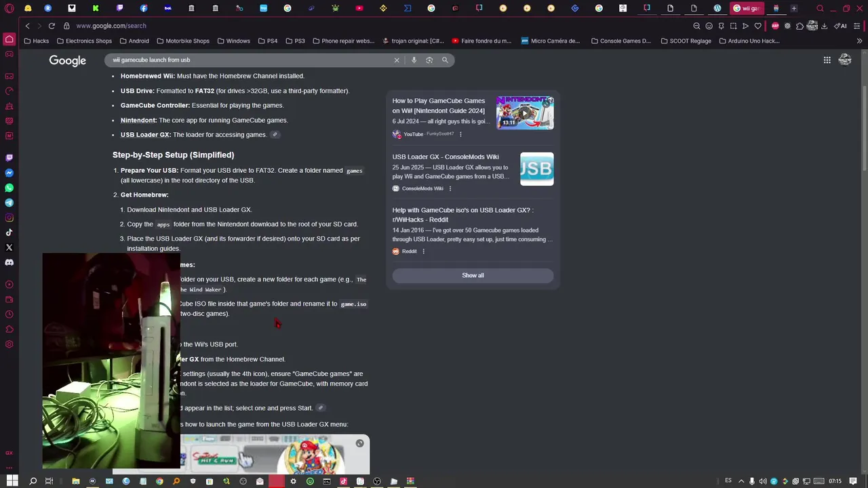Open WhatsApp in the sidebar
Screen dimensions: 868x488
tap(9, 188)
